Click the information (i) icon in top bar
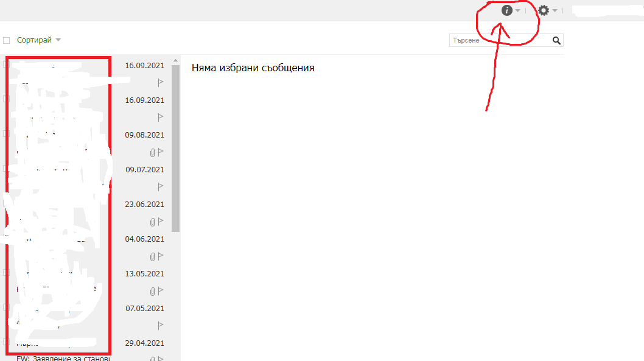This screenshot has width=644, height=361. tap(506, 10)
